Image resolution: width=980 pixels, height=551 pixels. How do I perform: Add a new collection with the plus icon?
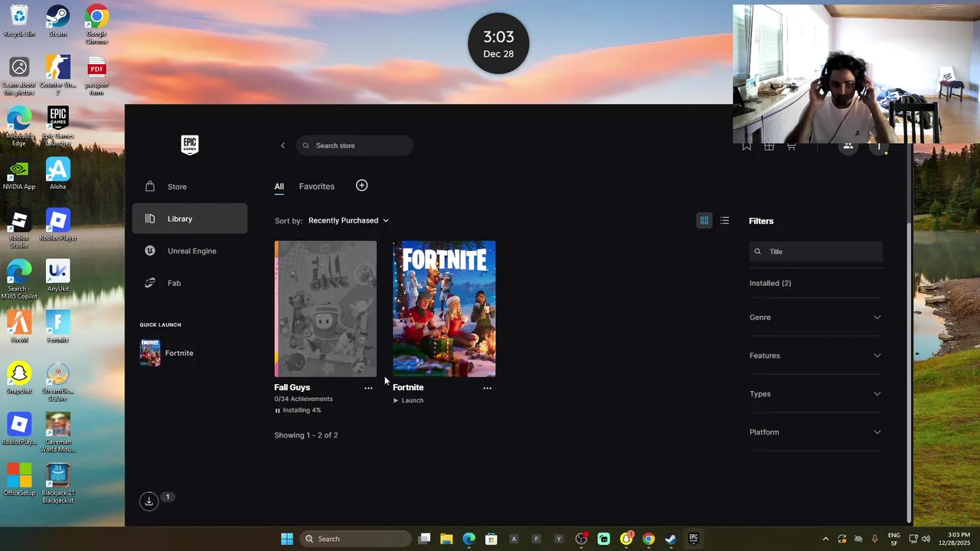pyautogui.click(x=361, y=185)
